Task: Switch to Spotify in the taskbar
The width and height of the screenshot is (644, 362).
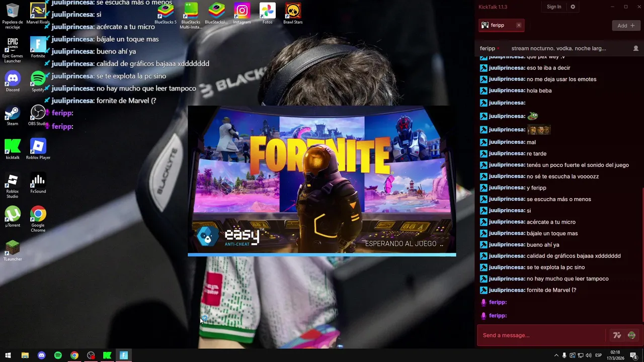Action: 58,355
